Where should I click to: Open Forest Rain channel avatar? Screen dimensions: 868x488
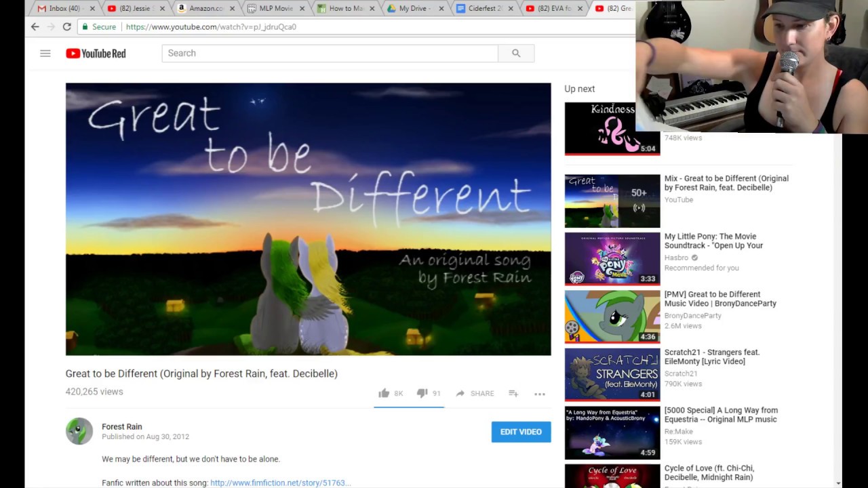(79, 431)
